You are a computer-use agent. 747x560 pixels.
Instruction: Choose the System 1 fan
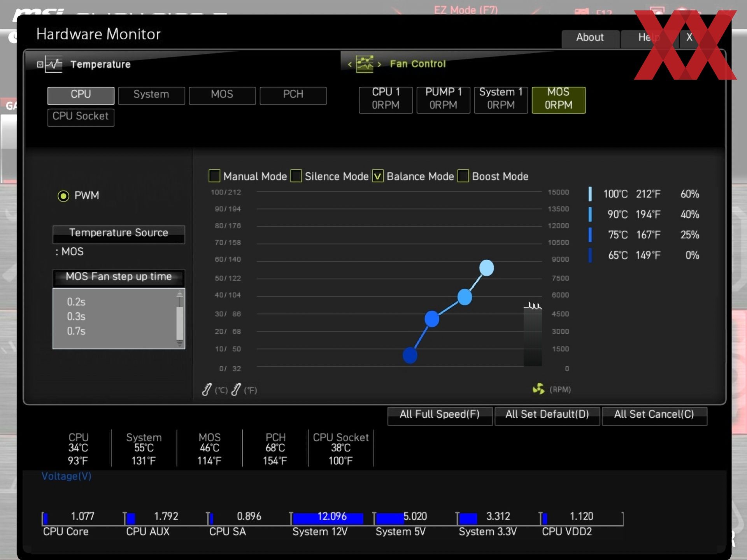[501, 100]
